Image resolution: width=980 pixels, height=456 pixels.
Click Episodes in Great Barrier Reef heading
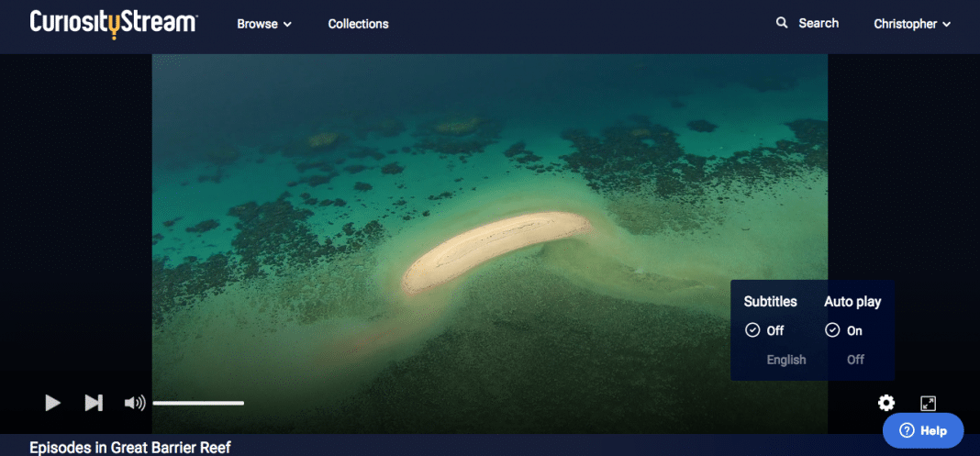(x=129, y=447)
